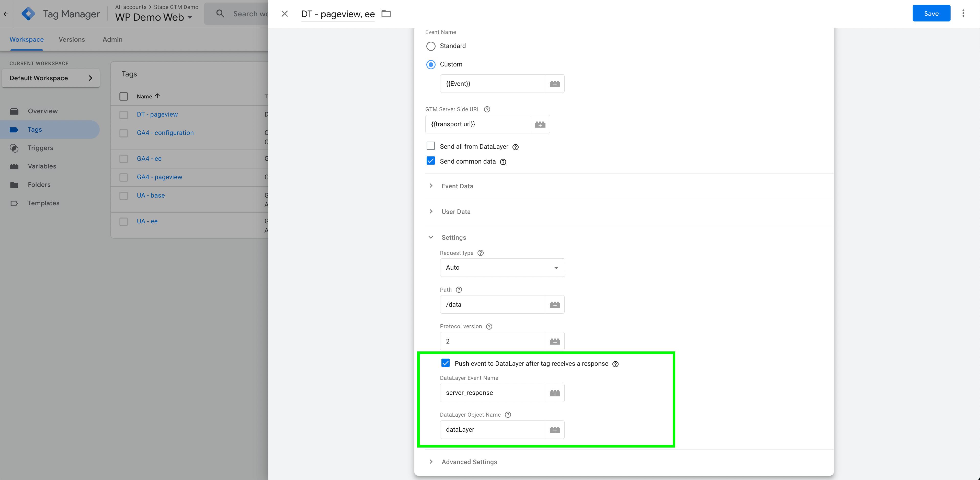
Task: Select the Custom event name radio button
Action: [431, 65]
